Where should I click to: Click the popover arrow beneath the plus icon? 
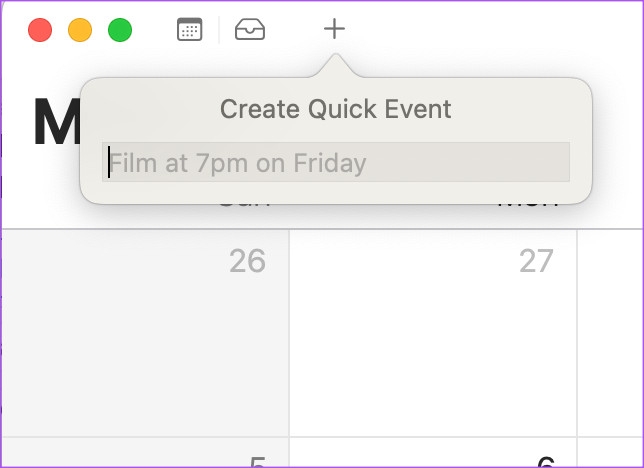pyautogui.click(x=335, y=67)
